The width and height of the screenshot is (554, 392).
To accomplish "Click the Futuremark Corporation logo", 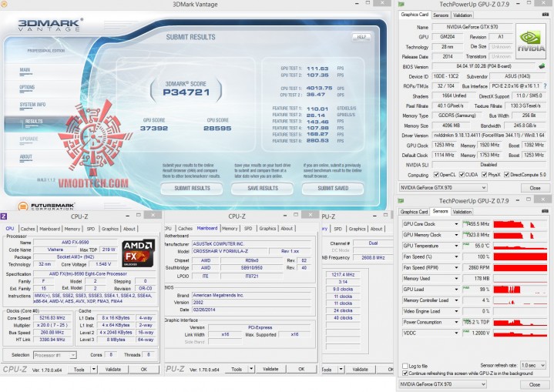I will (47, 206).
